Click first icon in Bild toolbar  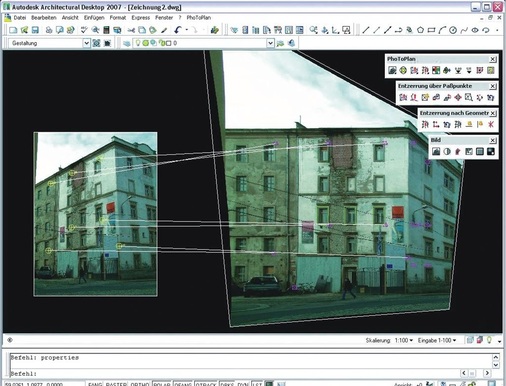(x=436, y=152)
